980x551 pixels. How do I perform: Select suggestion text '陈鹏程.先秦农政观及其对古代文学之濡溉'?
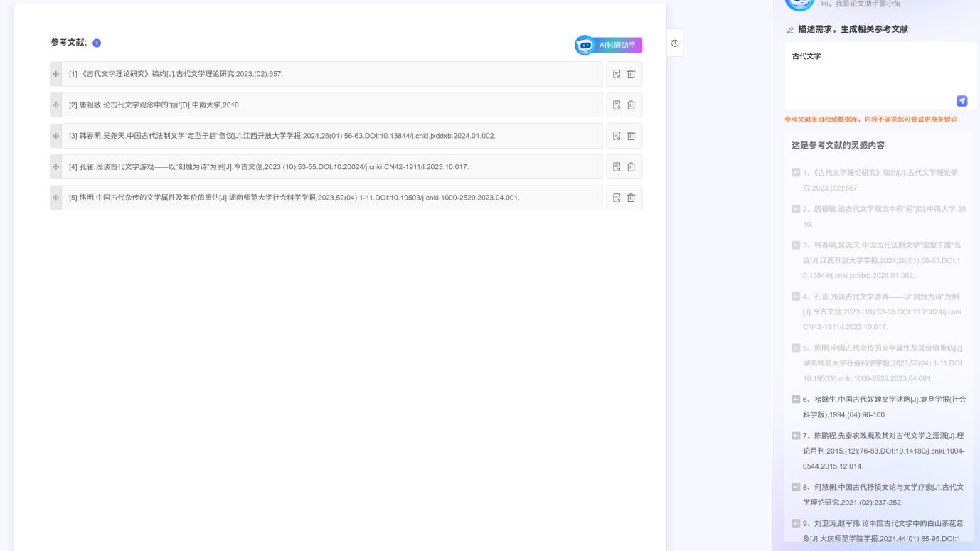(x=884, y=451)
